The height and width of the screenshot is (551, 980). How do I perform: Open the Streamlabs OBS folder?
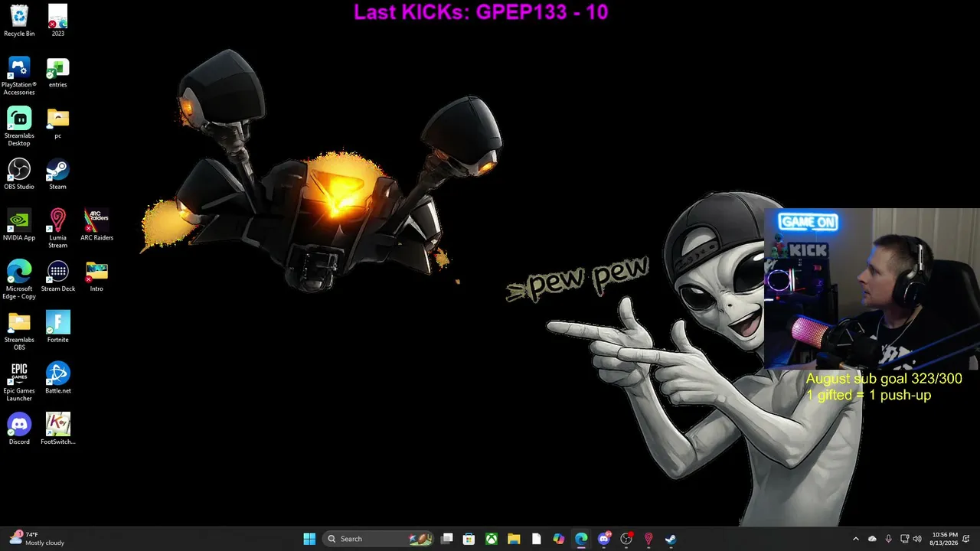point(19,331)
